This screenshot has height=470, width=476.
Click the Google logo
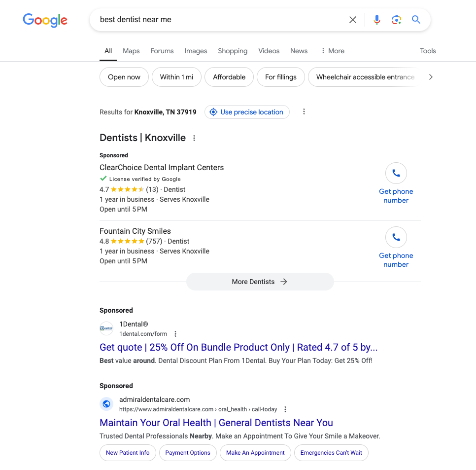45,20
